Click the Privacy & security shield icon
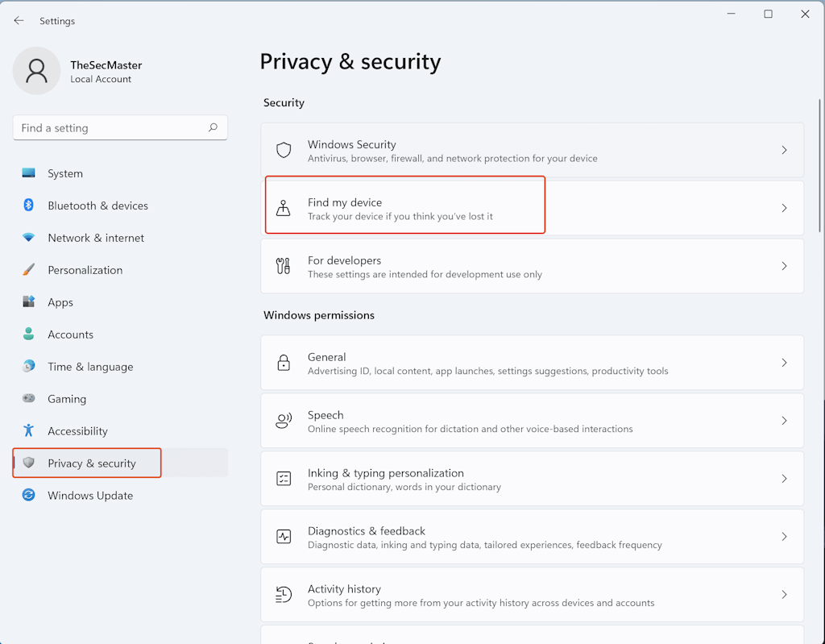The image size is (825, 644). point(28,463)
